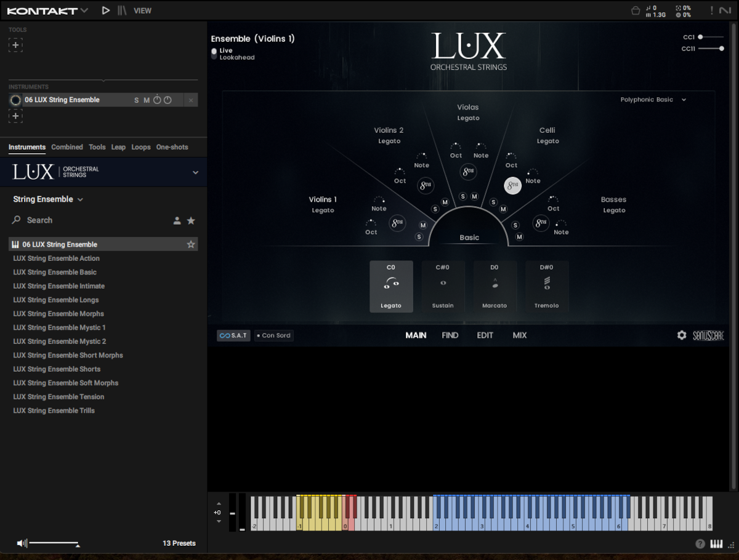Select the Marcato articulation icon
Screen dimensions: 739x560
[x=495, y=283]
